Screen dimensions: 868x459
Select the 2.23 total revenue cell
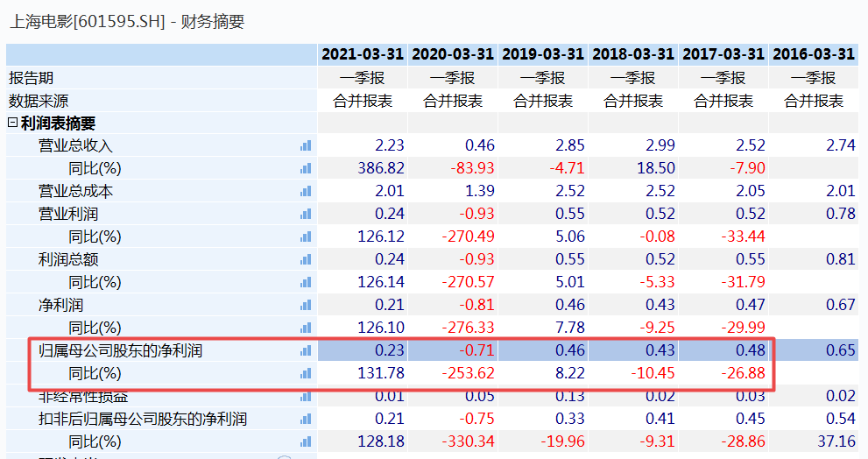point(363,145)
